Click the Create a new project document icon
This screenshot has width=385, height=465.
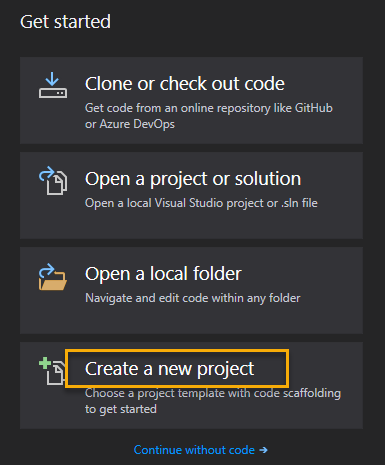click(x=55, y=372)
